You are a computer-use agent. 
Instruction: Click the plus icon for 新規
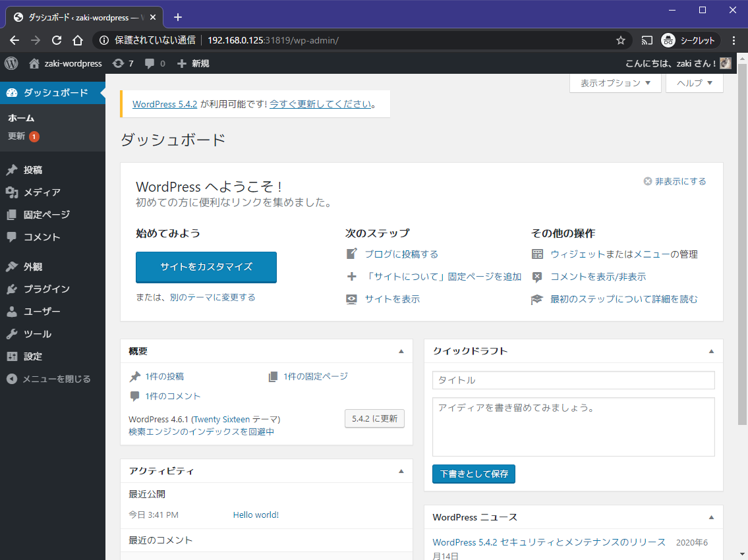182,63
